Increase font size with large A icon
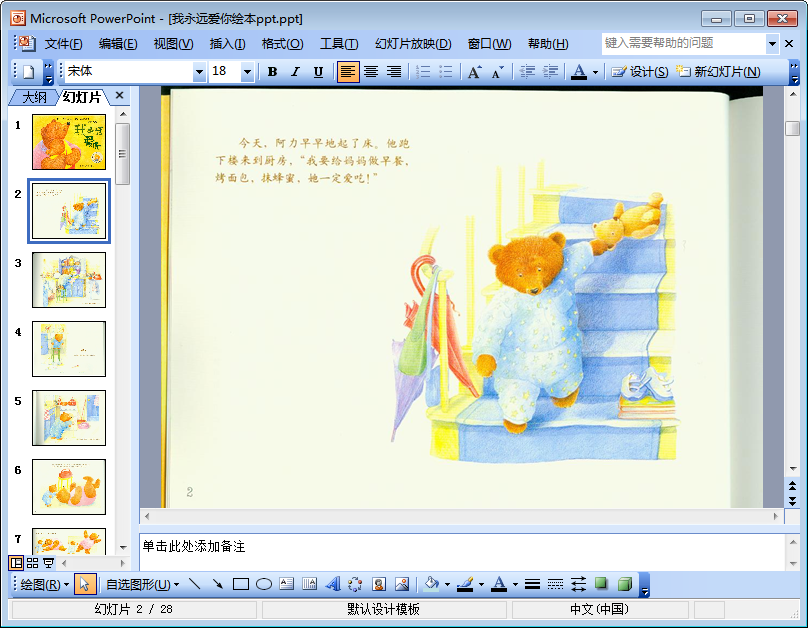Viewport: 808px width, 628px height. point(475,72)
